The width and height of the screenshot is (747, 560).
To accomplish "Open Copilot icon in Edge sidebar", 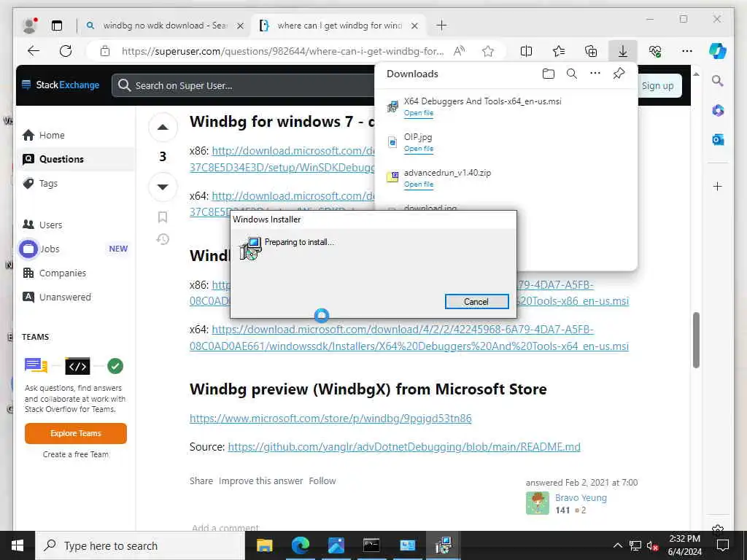I will [718, 51].
